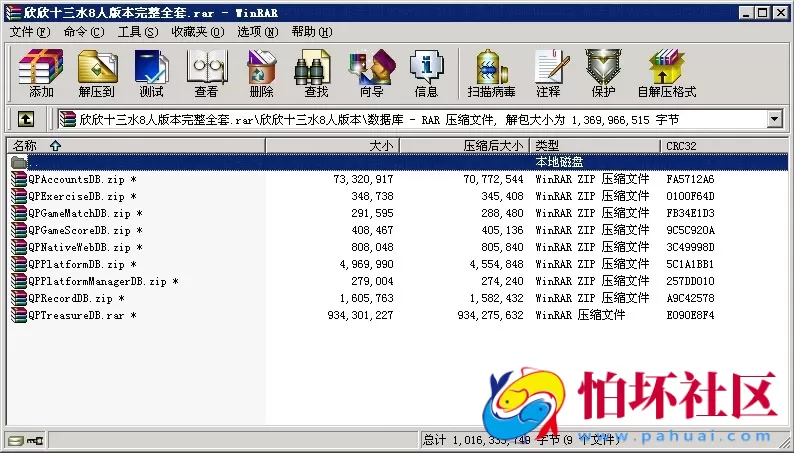Expand the address bar path dropdown
The height and width of the screenshot is (453, 794).
tap(774, 119)
